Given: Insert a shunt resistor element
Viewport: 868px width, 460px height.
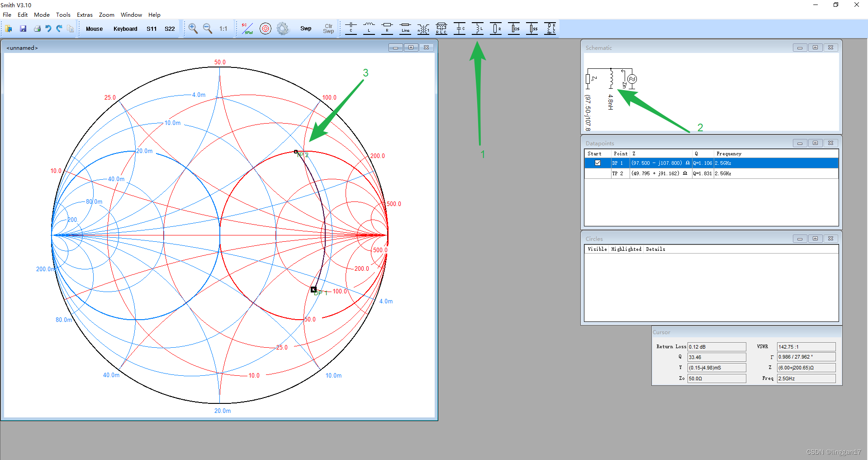Looking at the screenshot, I should click(496, 29).
